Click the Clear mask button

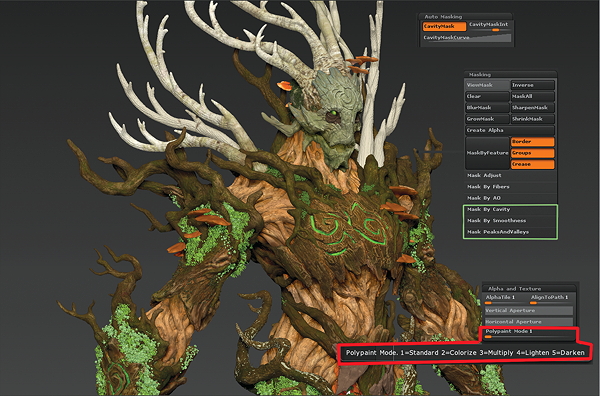tap(488, 96)
